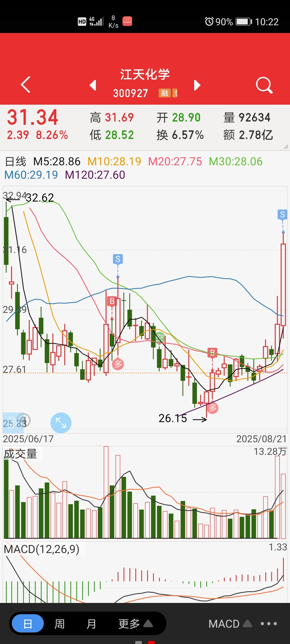Expand chart to fullscreen with blue arrows button
The image size is (290, 644).
pyautogui.click(x=61, y=423)
